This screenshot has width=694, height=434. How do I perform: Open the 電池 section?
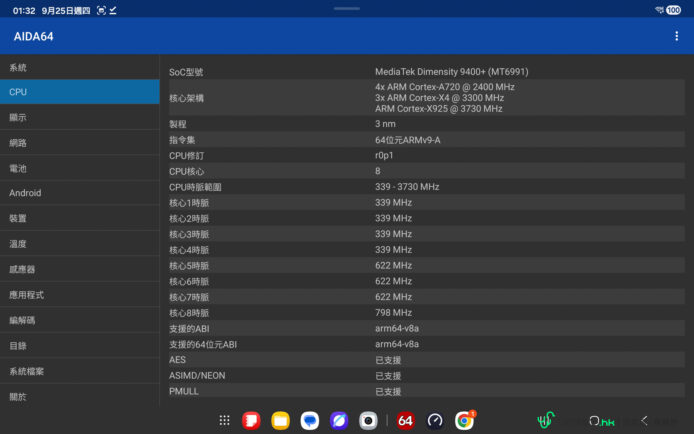pyautogui.click(x=80, y=168)
